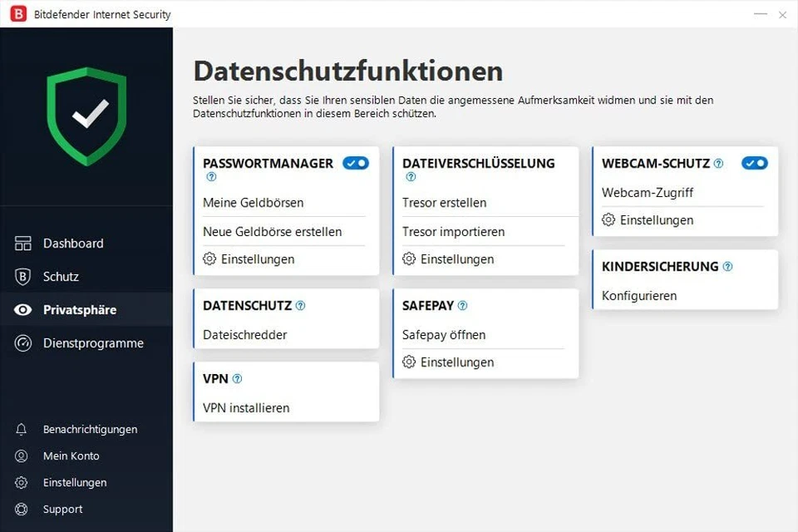Click the Dateiverschlüsselung Einstellungen gear icon
Image resolution: width=798 pixels, height=532 pixels.
408,259
